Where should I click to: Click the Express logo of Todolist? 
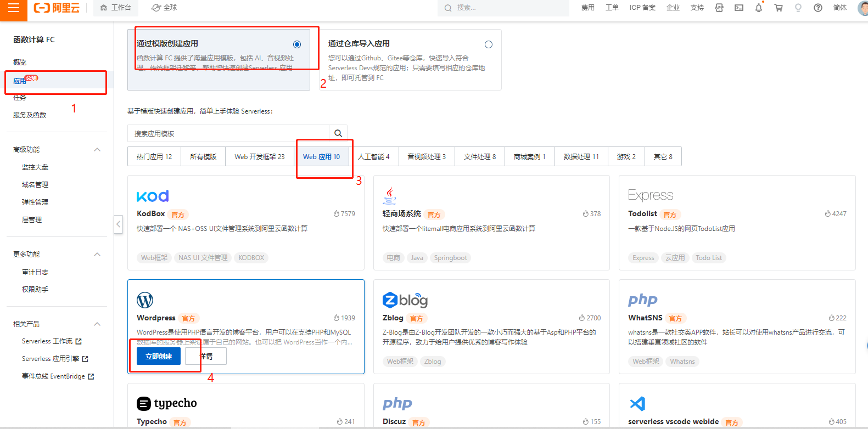point(651,195)
